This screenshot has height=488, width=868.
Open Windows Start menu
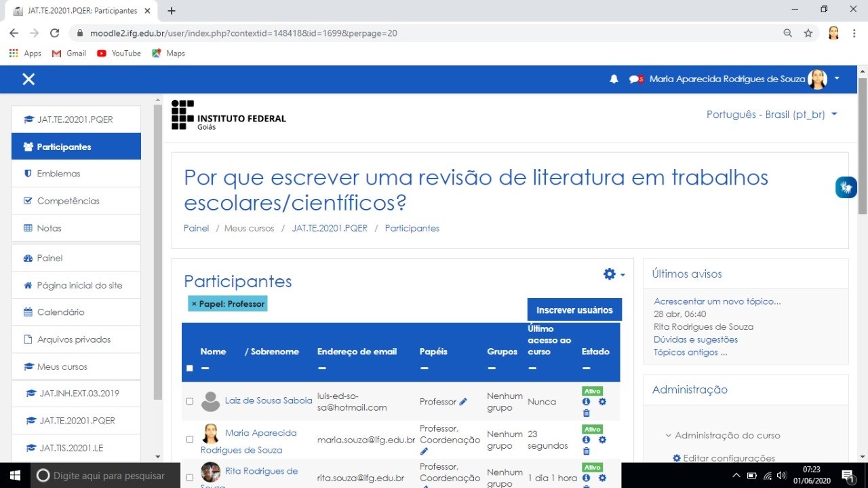coord(15,475)
